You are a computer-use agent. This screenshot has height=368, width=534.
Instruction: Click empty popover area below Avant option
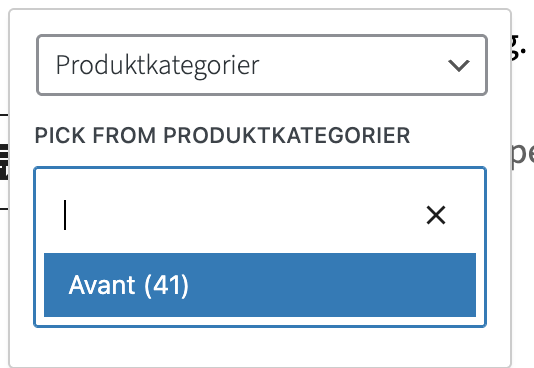pos(260,346)
